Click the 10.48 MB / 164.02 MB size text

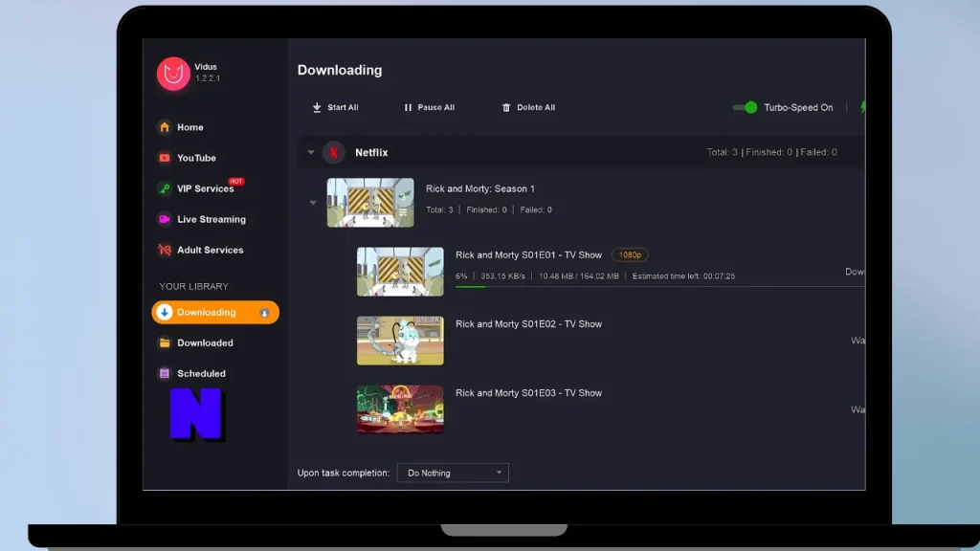pos(579,276)
